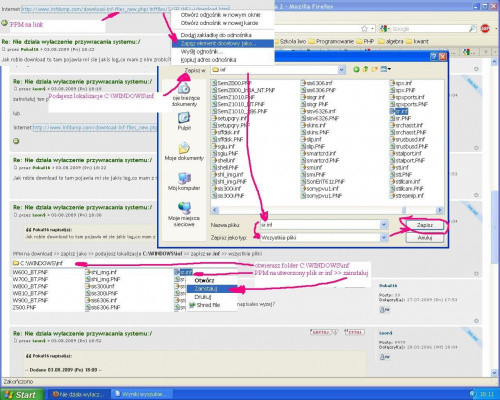Switch to 'Nie działa wyłącz...' taskbar window
The width and height of the screenshot is (500, 400).
click(x=78, y=394)
